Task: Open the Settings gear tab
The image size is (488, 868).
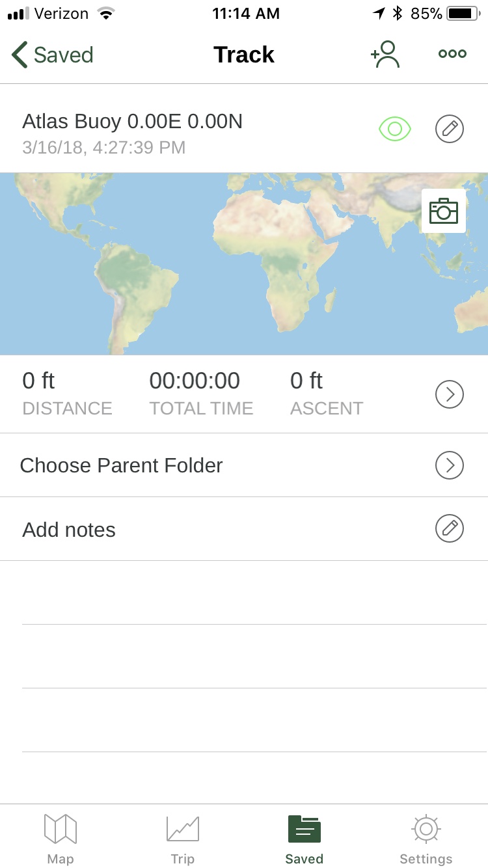Action: tap(426, 829)
